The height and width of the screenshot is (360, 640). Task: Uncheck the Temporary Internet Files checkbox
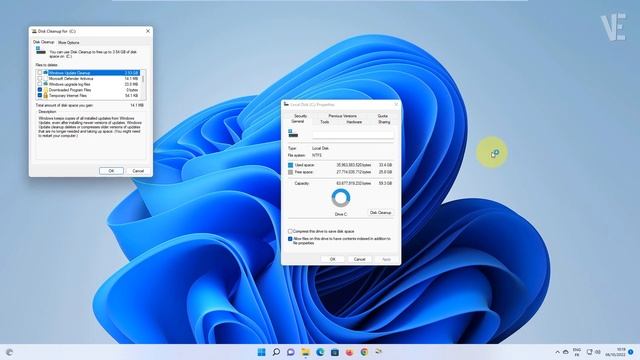tap(40, 96)
